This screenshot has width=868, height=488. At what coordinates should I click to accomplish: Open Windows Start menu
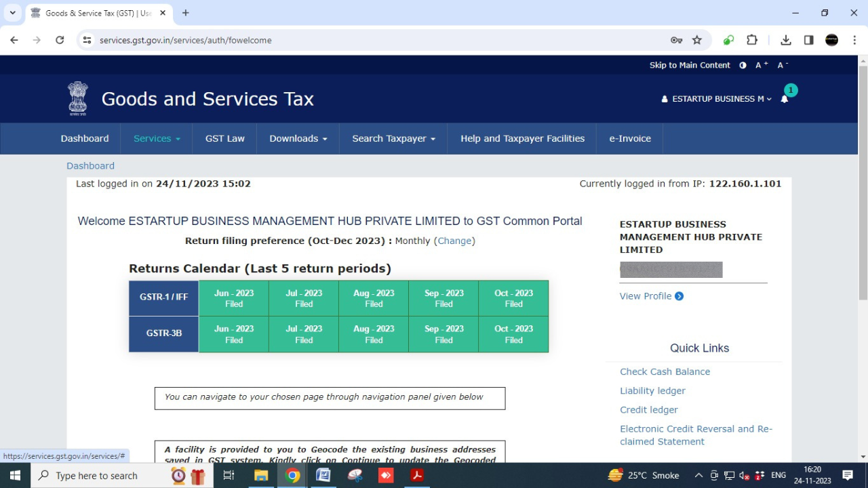tap(15, 475)
